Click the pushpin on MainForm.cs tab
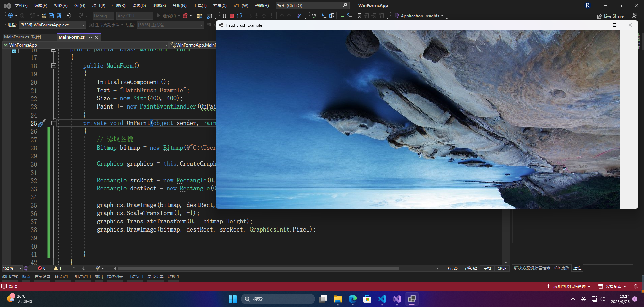The image size is (644, 307). click(90, 37)
